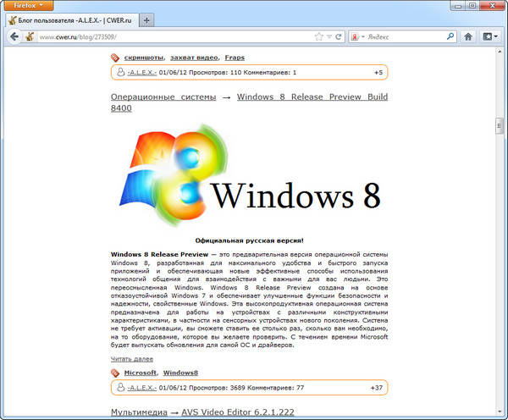Viewport: 508px width, 420px height.
Task: Open Операционные системы category link
Action: (163, 97)
